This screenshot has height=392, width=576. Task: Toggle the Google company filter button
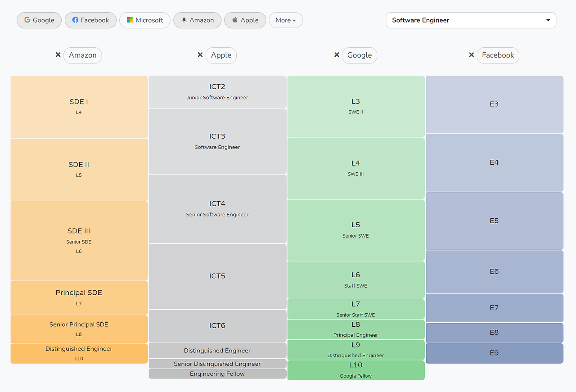tap(39, 20)
